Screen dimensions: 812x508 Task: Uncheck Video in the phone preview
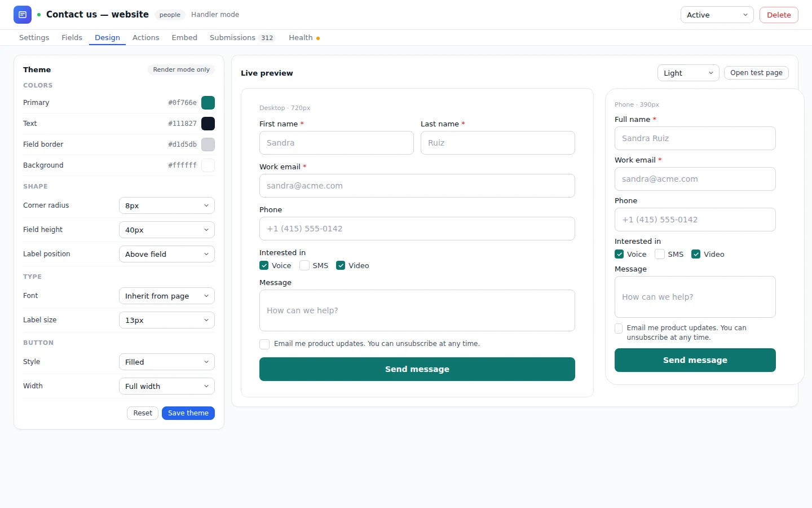coord(696,254)
